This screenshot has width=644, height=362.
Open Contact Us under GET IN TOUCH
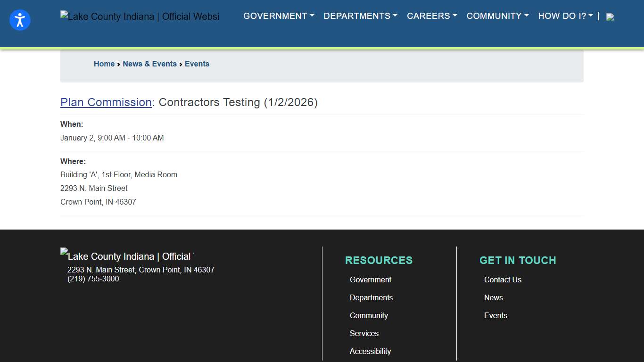(503, 280)
